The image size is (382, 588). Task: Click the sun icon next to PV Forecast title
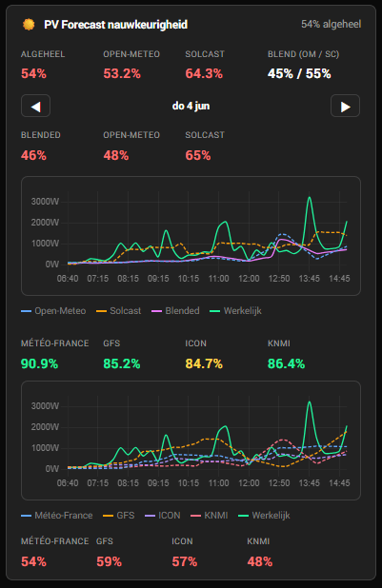29,25
